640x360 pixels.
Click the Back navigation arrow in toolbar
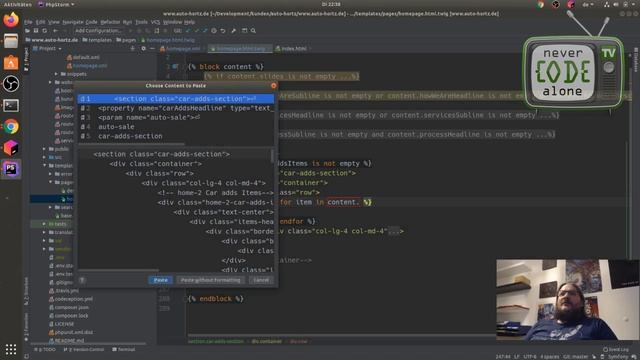(55, 31)
